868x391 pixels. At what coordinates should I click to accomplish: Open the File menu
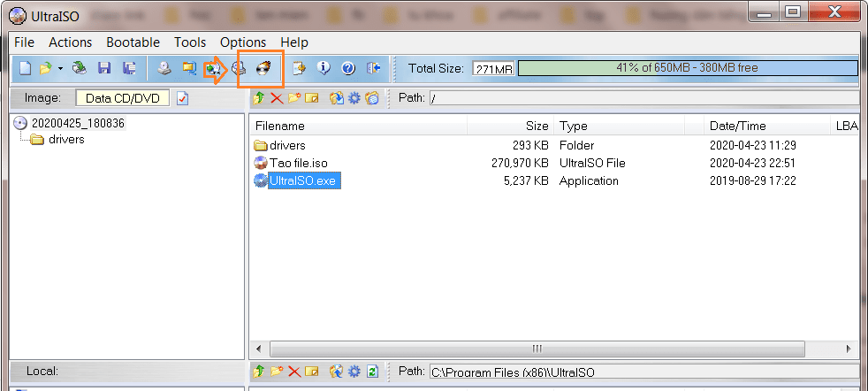tap(24, 42)
